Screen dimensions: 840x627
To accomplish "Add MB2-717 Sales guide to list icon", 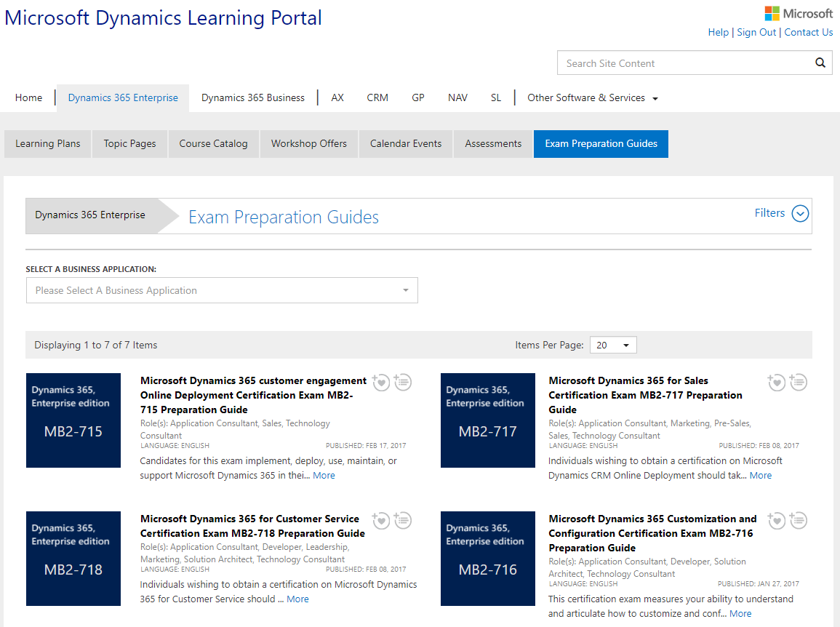I will pyautogui.click(x=799, y=382).
